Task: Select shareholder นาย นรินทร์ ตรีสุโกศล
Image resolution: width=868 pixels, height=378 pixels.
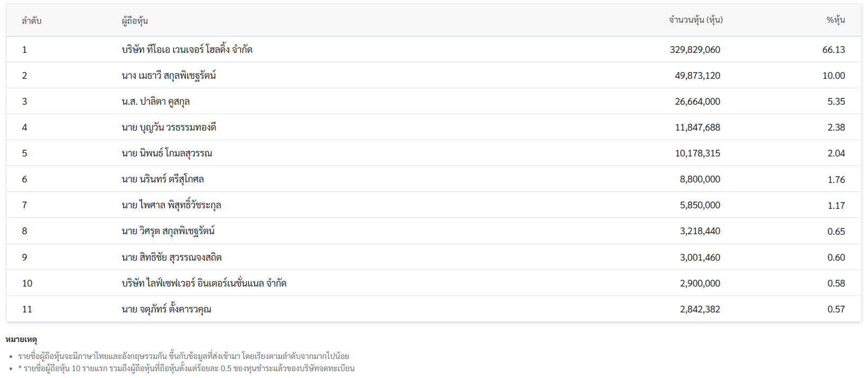Action: (163, 179)
